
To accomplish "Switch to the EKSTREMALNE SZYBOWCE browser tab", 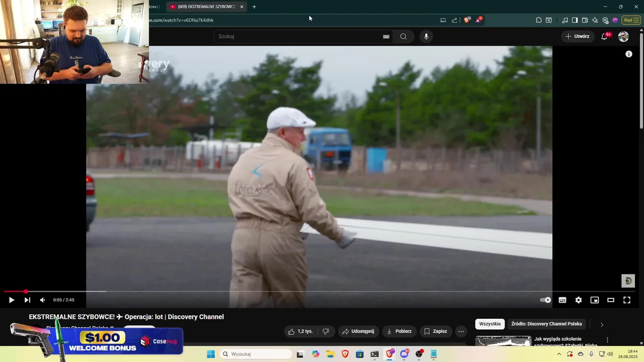I will pyautogui.click(x=206, y=7).
